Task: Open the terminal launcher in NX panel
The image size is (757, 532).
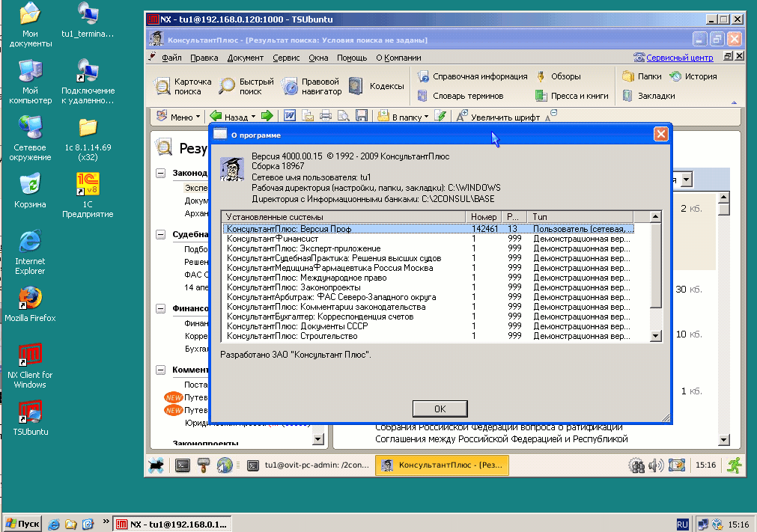Action: [x=183, y=465]
